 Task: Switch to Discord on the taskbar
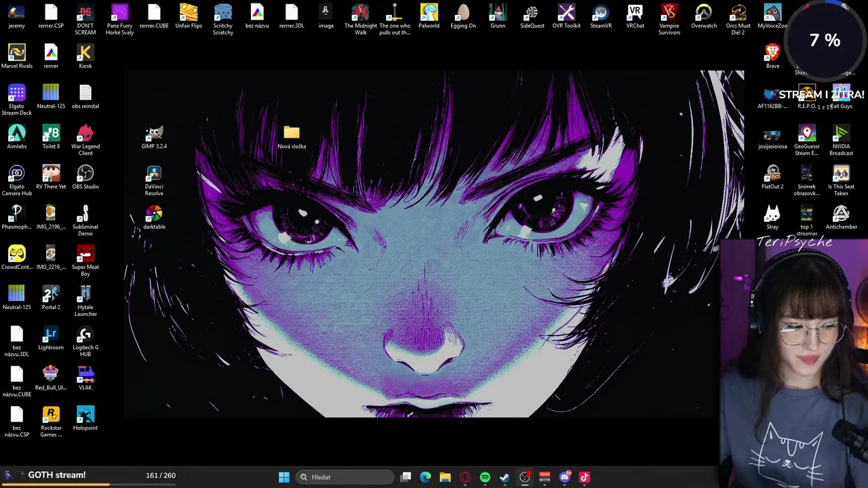[564, 477]
